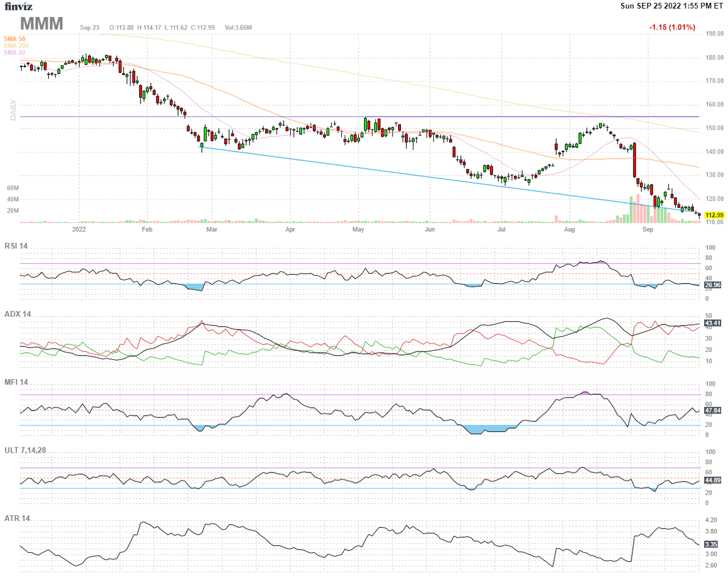Viewport: 728px width, 580px height.
Task: Click the RSI 14 indicator title
Action: (16, 246)
